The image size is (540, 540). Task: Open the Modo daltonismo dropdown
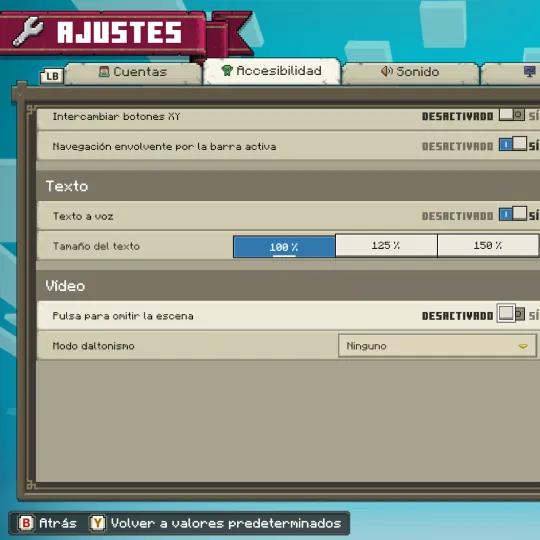(x=437, y=345)
